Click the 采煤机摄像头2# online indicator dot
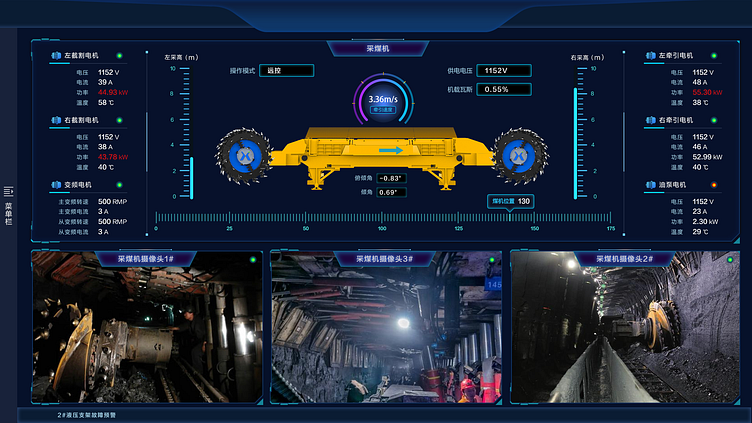Screen dimensions: 752x423 (730, 259)
